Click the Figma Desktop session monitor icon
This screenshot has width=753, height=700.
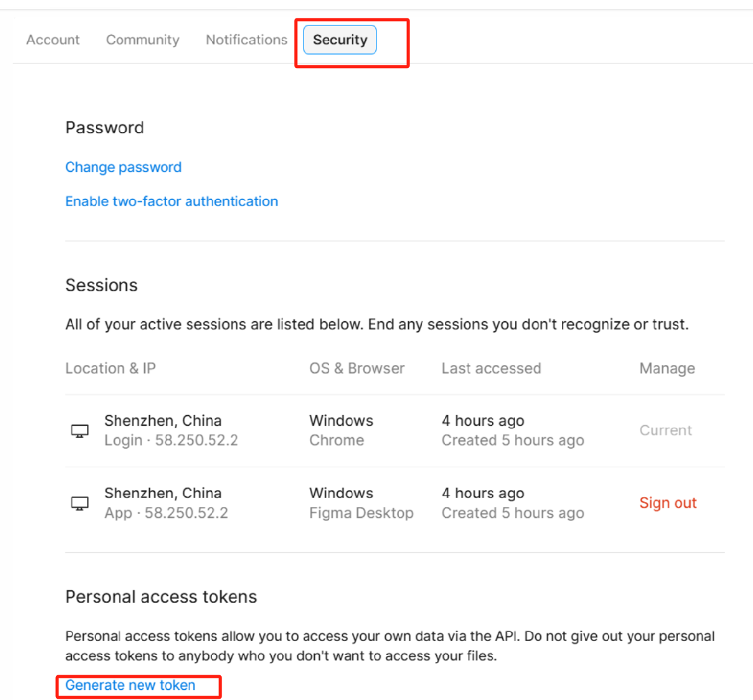click(80, 503)
